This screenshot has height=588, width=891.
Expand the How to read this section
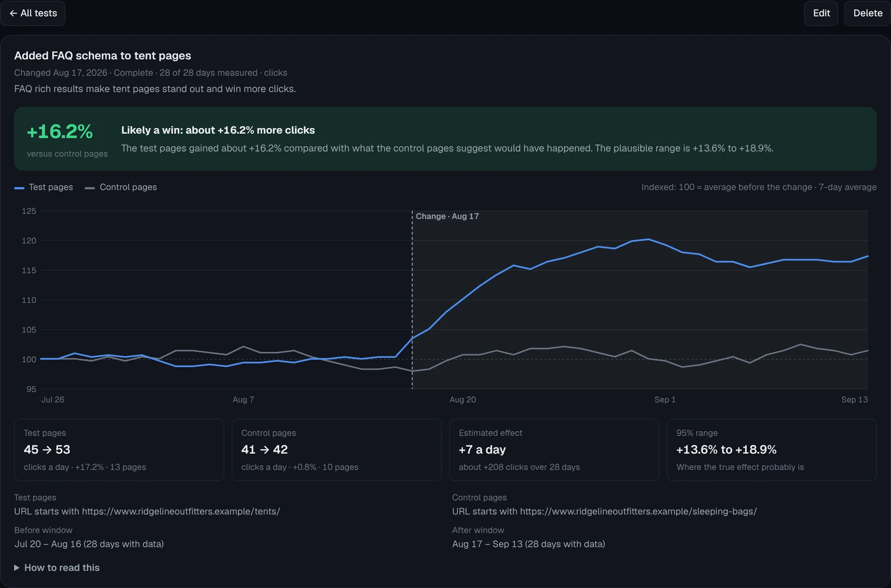click(57, 567)
